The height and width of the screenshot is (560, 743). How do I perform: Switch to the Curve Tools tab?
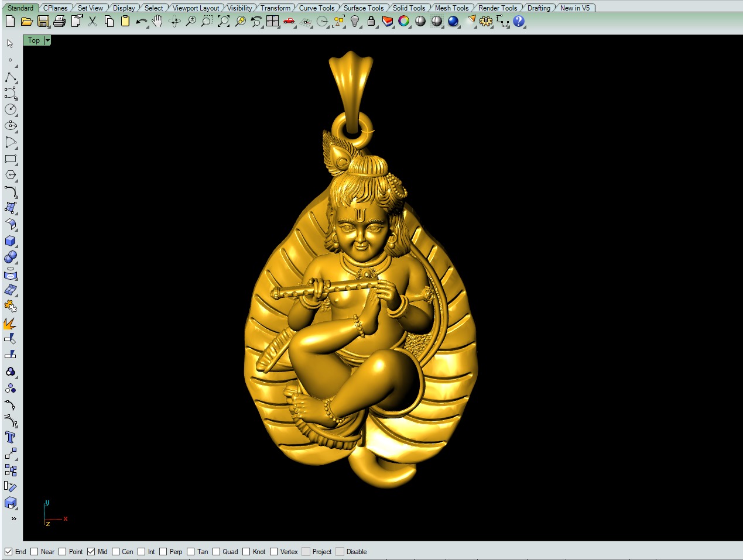[317, 8]
